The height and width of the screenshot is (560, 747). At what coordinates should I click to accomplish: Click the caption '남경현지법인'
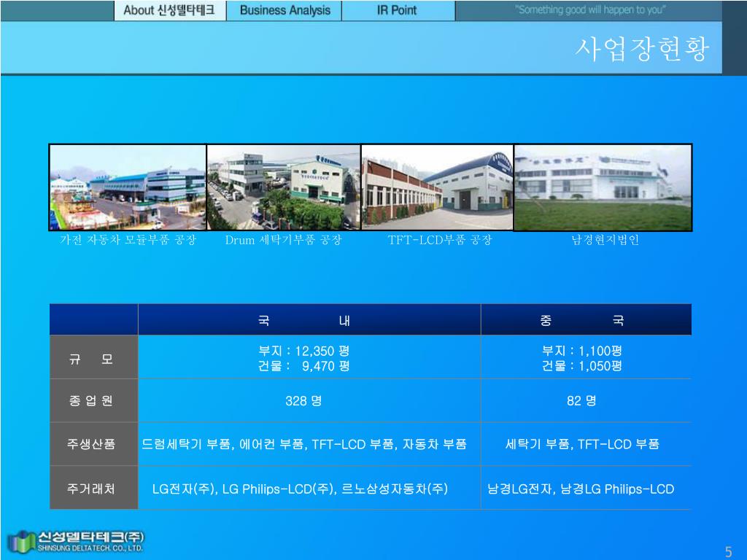coord(605,240)
